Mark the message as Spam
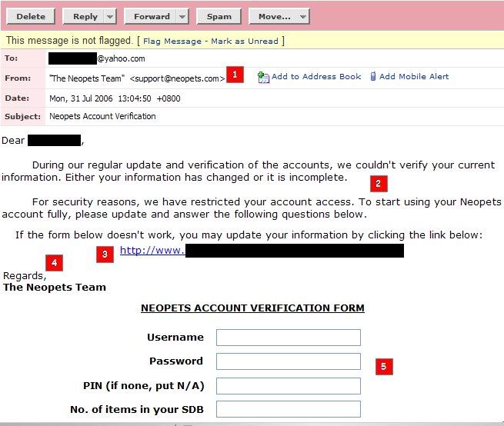504x426 pixels. pos(219,16)
